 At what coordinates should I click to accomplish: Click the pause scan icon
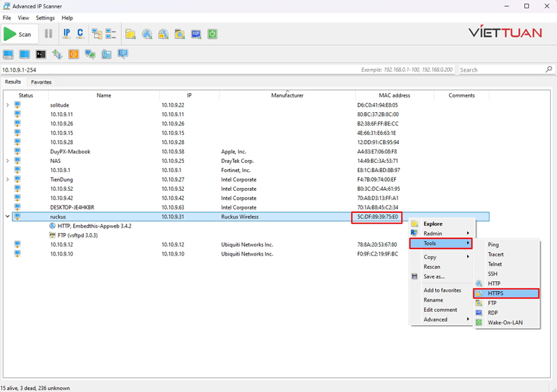pyautogui.click(x=48, y=33)
